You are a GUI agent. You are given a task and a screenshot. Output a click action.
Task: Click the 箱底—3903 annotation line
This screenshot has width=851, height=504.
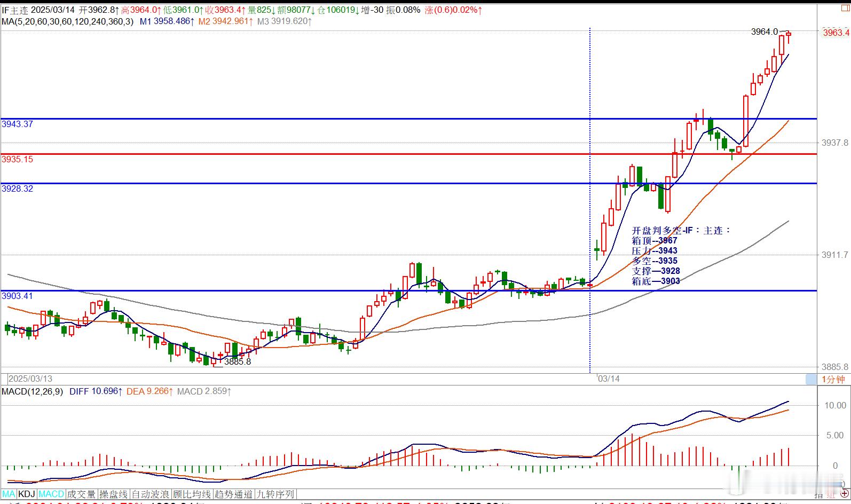(656, 281)
